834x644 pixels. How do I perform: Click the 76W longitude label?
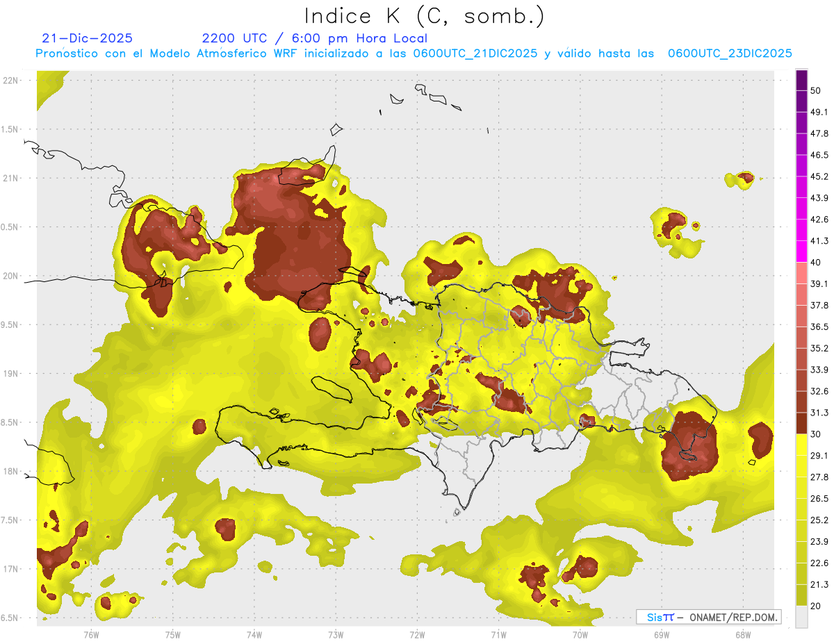coord(91,635)
